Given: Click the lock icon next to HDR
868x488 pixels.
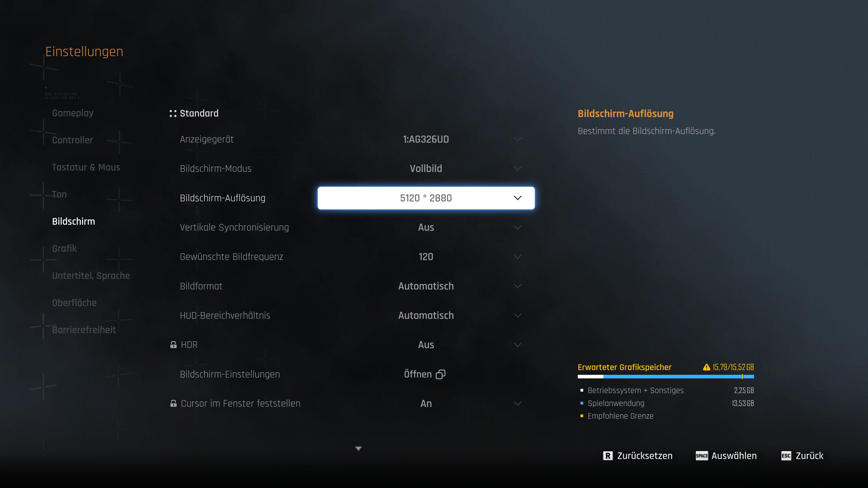Looking at the screenshot, I should [173, 345].
